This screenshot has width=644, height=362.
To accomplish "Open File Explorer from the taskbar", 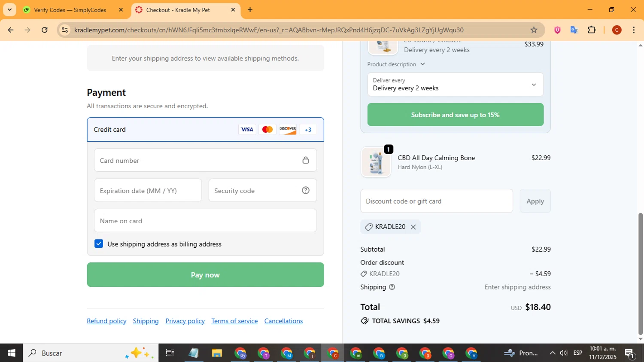I will point(217,353).
